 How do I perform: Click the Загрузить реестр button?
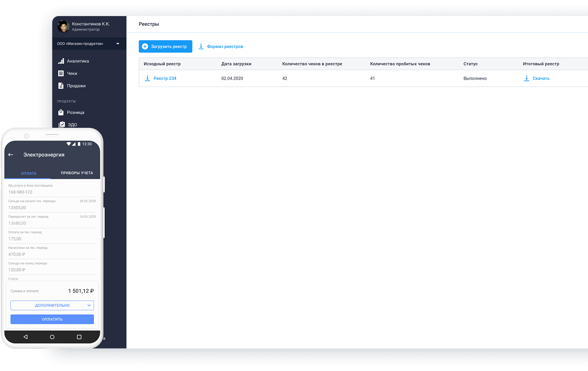point(166,47)
